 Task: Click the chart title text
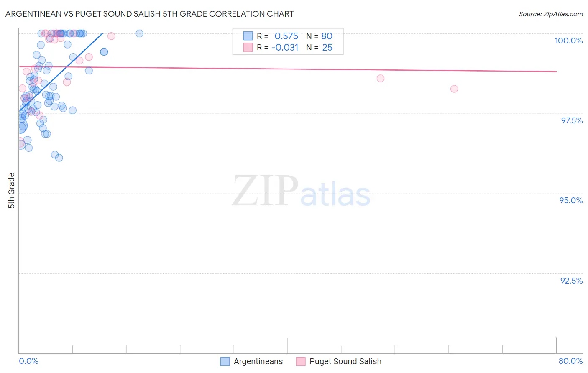tap(149, 14)
